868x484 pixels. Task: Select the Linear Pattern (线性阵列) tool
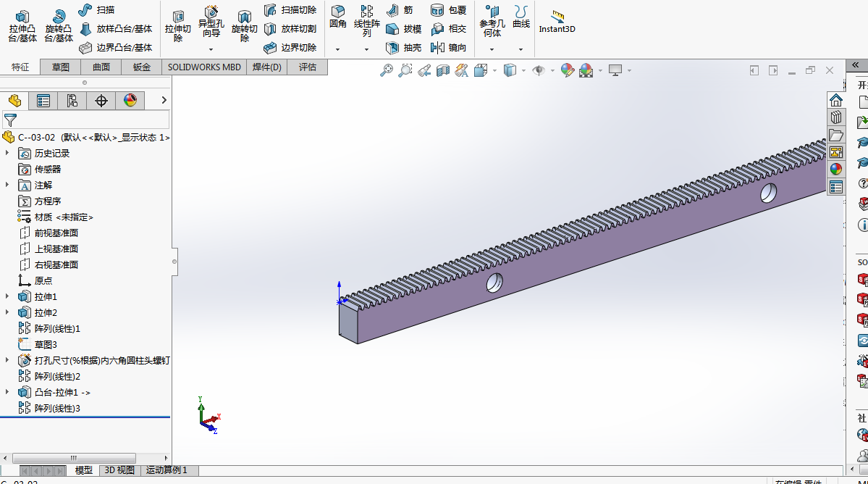(x=366, y=21)
